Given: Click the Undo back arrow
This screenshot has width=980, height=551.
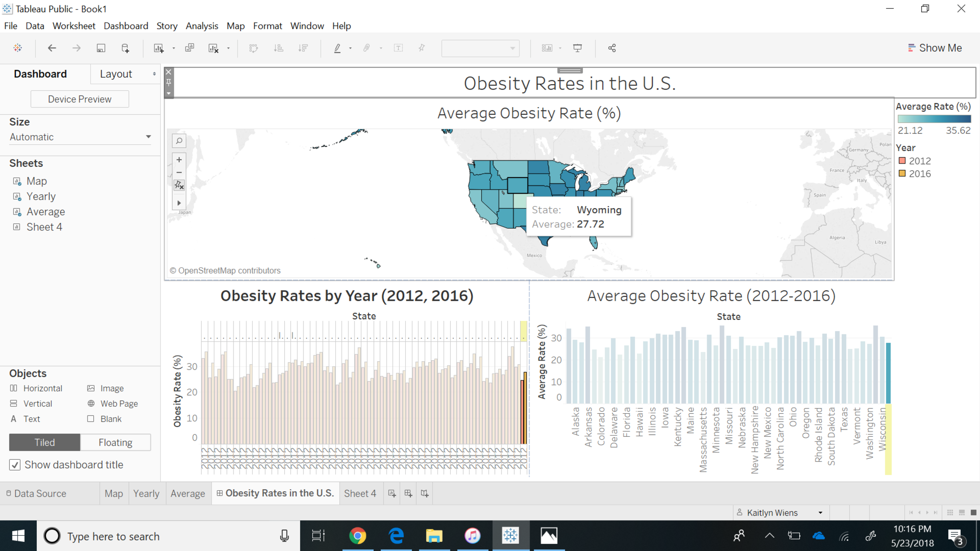Looking at the screenshot, I should click(x=52, y=48).
